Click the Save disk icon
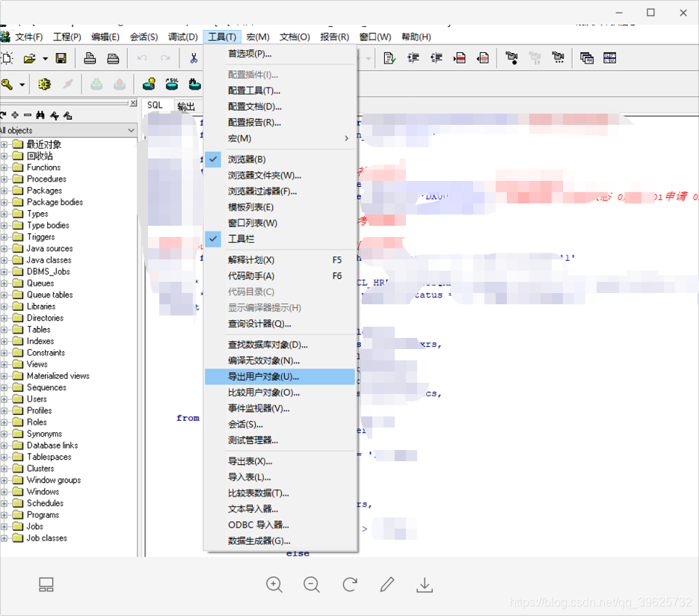The width and height of the screenshot is (699, 616). 61,58
